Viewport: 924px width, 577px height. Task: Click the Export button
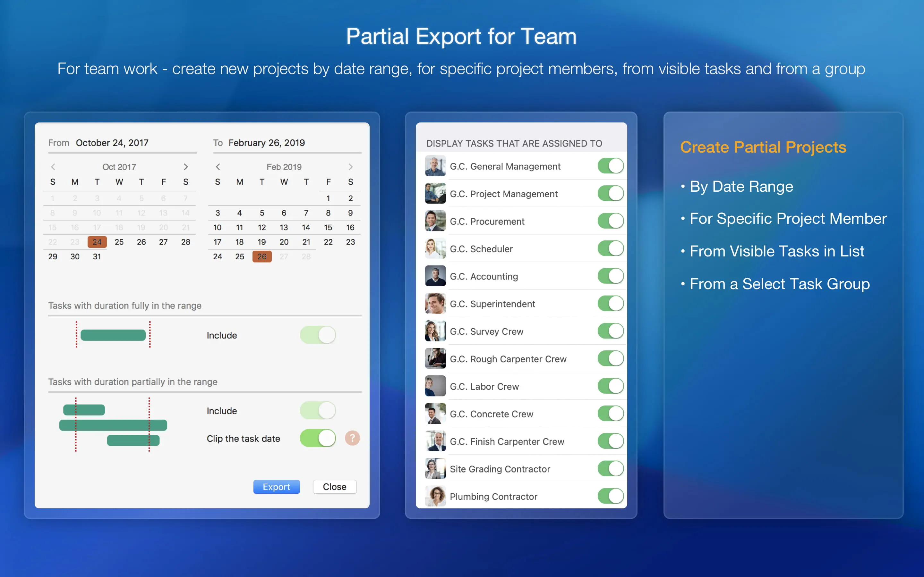tap(277, 487)
